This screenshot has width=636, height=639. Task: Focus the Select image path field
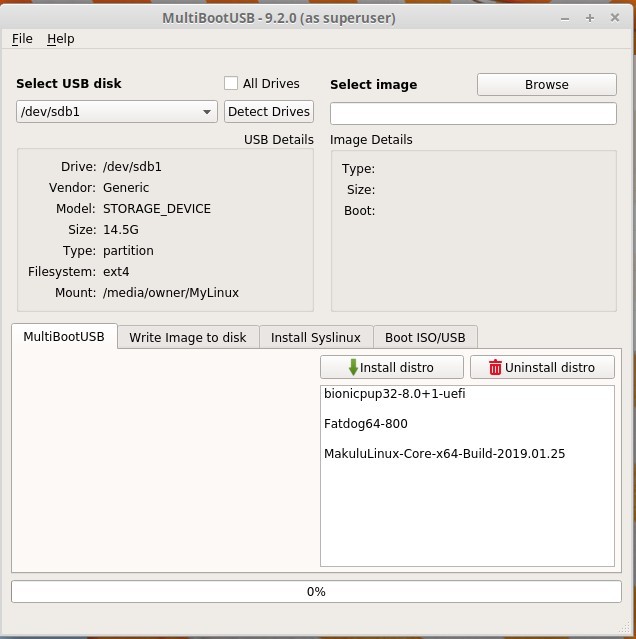473,113
